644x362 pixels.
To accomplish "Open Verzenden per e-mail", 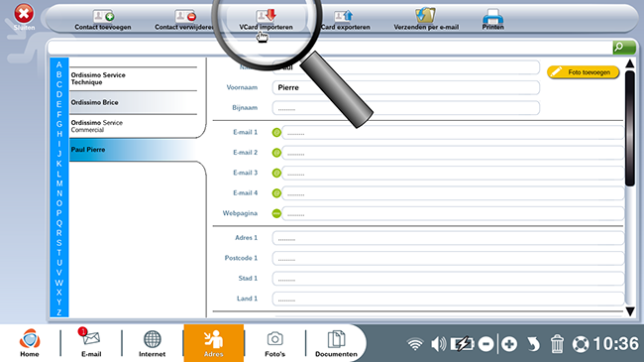I will (x=425, y=15).
